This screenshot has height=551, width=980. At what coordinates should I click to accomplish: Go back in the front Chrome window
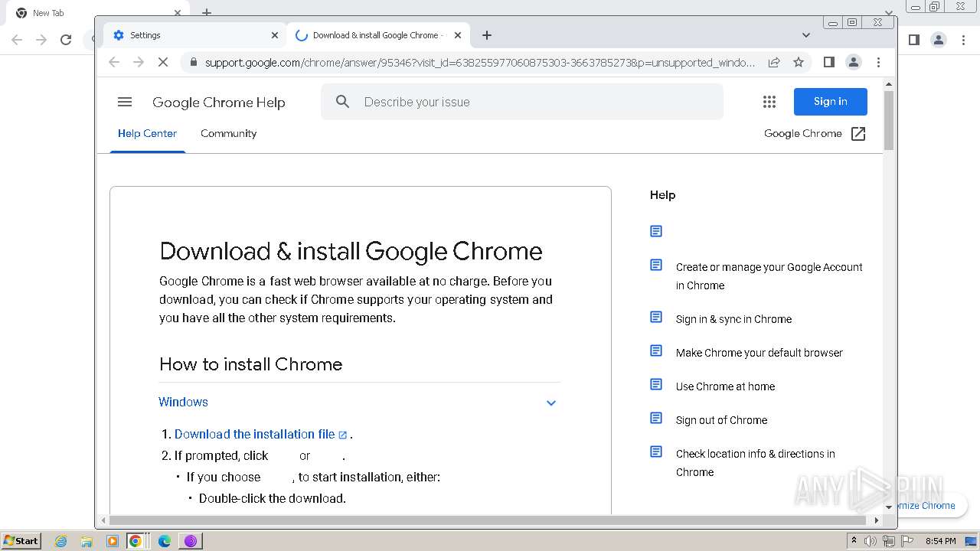click(x=114, y=62)
